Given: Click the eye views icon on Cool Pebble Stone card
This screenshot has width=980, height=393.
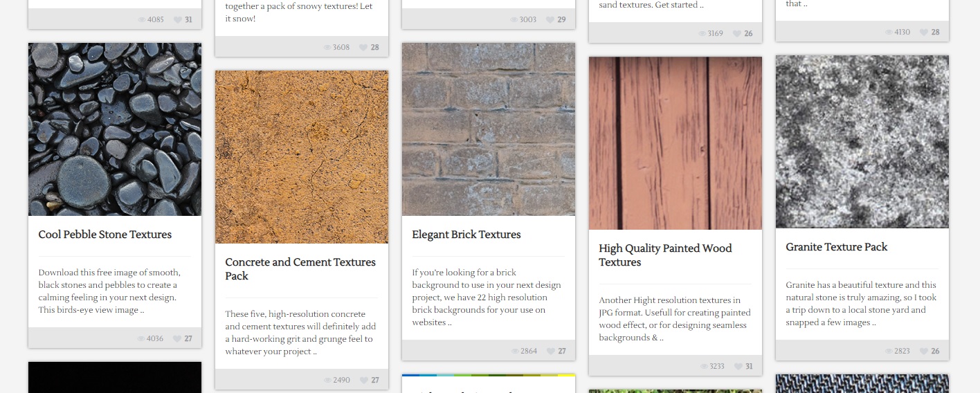Looking at the screenshot, I should click(x=141, y=339).
